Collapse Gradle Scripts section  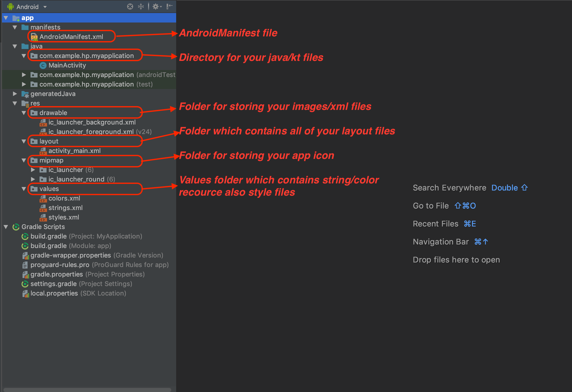[x=6, y=227]
